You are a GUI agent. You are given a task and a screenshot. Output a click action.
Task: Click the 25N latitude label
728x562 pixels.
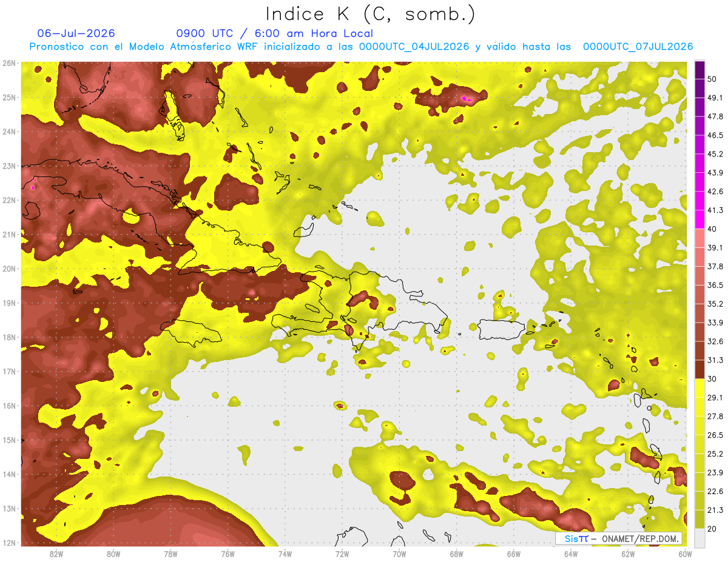point(8,97)
